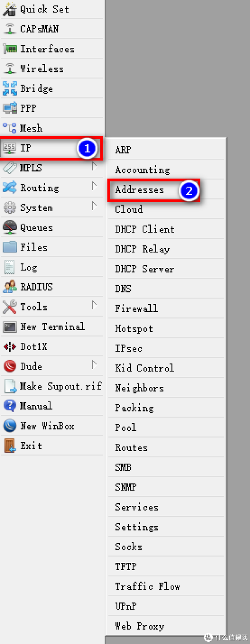This screenshot has height=644, width=250.
Task: Click the Dude red sphere icon
Action: 10,366
